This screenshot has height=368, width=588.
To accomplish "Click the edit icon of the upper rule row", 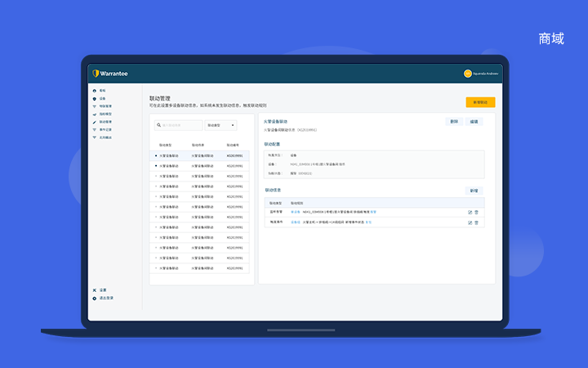I will coord(470,212).
